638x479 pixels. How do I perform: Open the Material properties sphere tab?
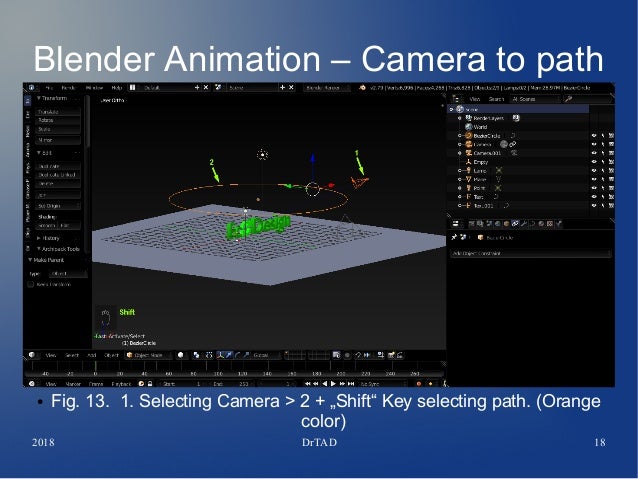point(541,223)
